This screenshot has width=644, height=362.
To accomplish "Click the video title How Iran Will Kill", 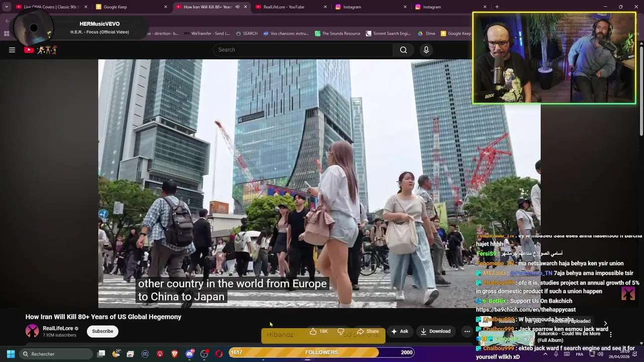I will pos(103,317).
